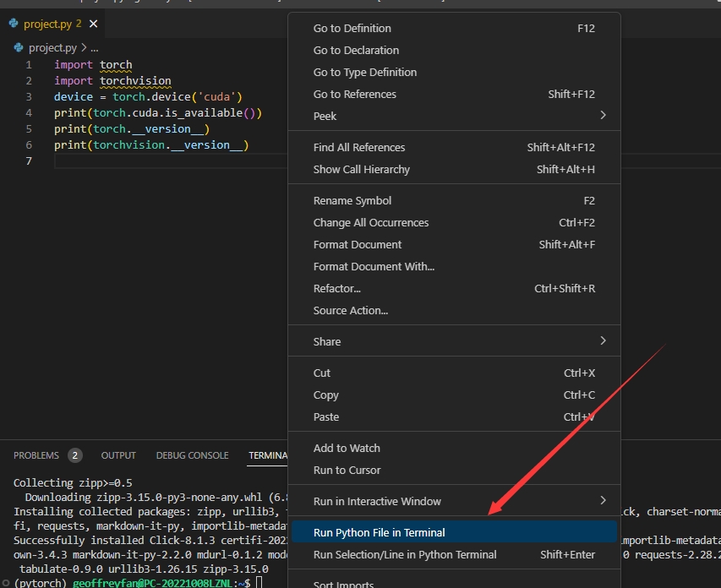The height and width of the screenshot is (588, 721).
Task: Pick Rename Symbol from context menu
Action: [352, 200]
